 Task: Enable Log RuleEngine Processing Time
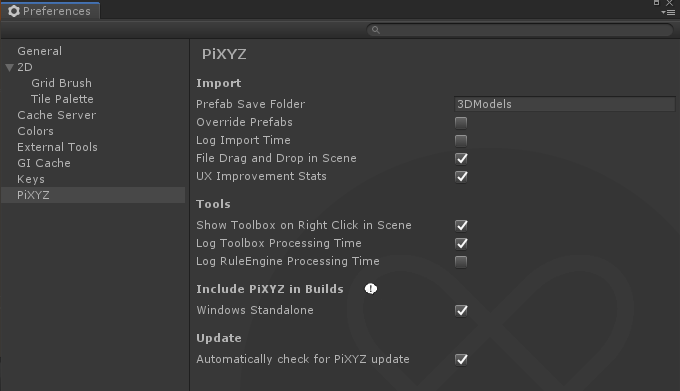(x=461, y=262)
